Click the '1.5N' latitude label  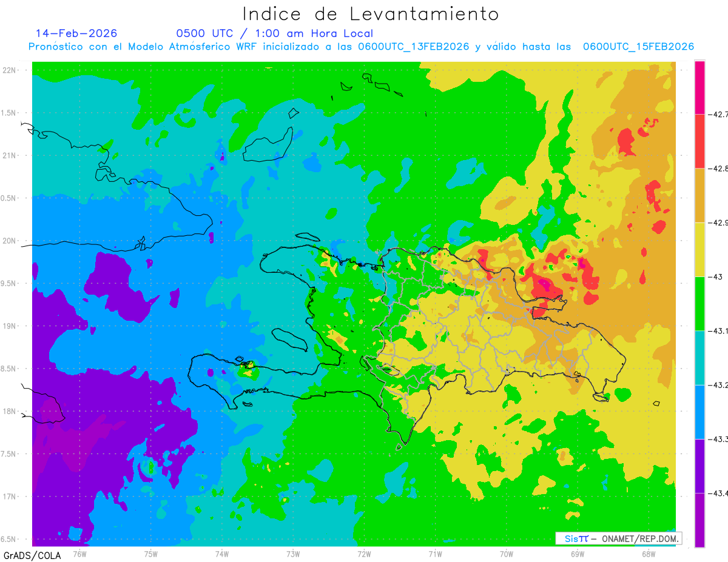[9, 113]
